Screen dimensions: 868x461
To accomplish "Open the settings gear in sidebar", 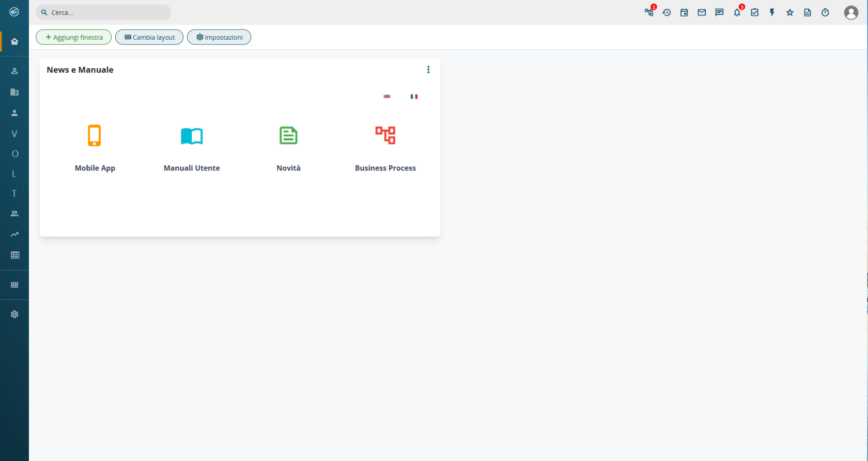I will [x=14, y=314].
